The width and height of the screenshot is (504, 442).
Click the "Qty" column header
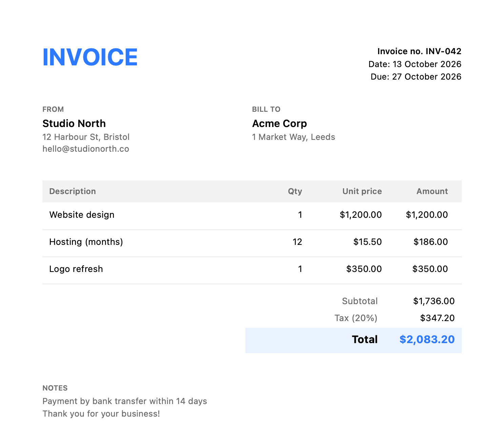tap(295, 191)
